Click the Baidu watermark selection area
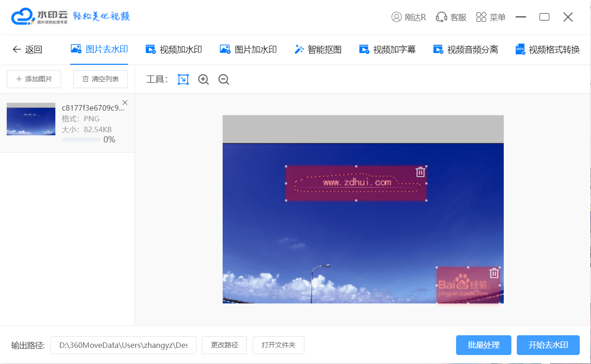 click(x=468, y=285)
